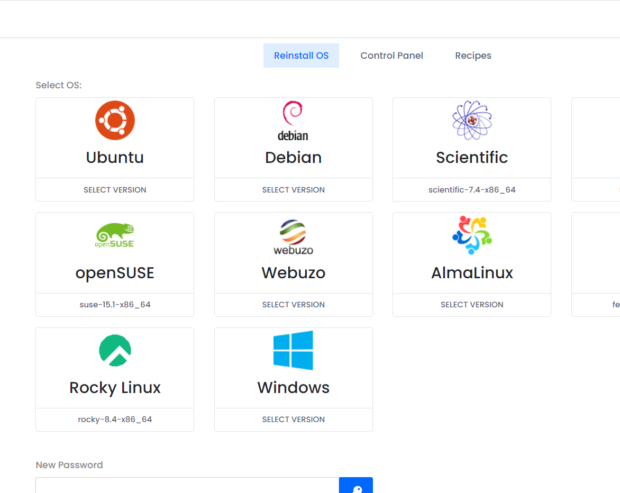Click the Ubuntu logo icon
Viewport: 620px width, 493px height.
pos(115,121)
